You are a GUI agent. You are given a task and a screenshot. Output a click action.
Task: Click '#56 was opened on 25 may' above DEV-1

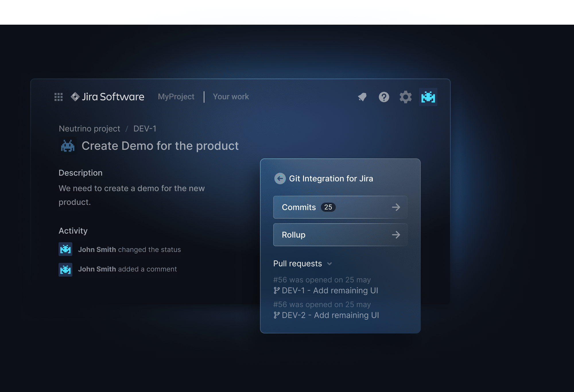(x=322, y=280)
